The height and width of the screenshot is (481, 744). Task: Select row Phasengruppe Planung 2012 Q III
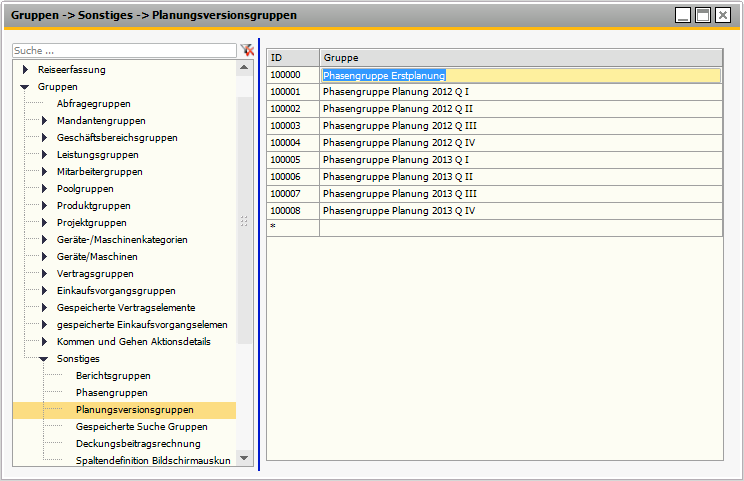click(400, 126)
